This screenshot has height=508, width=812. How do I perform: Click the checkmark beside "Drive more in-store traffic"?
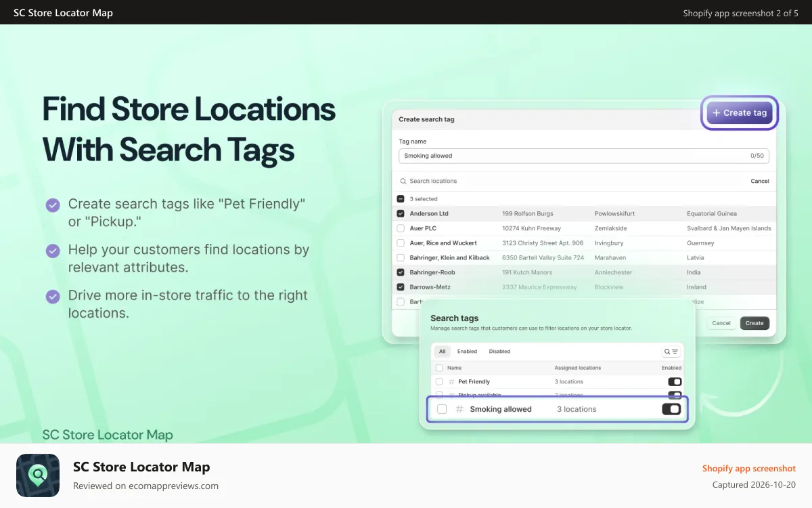(53, 296)
